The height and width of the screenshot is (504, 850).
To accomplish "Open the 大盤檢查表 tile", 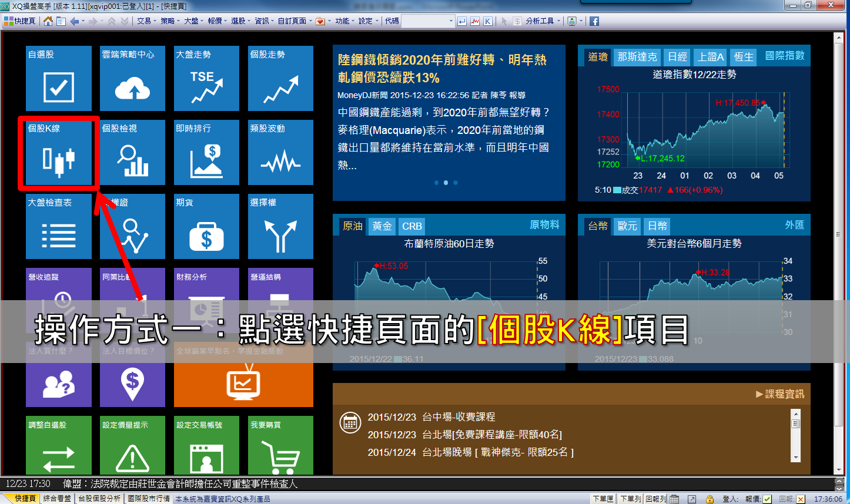I will point(59,226).
